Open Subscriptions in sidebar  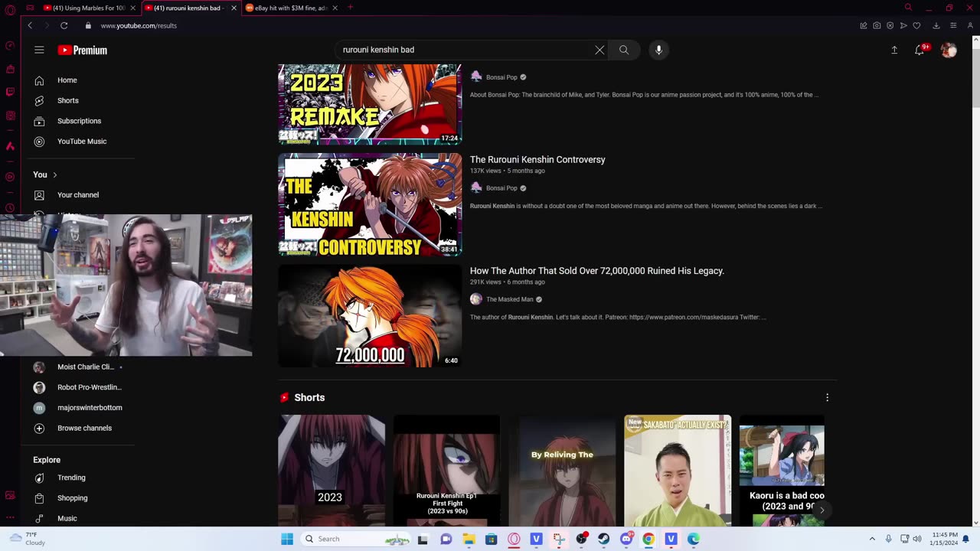[x=79, y=121]
